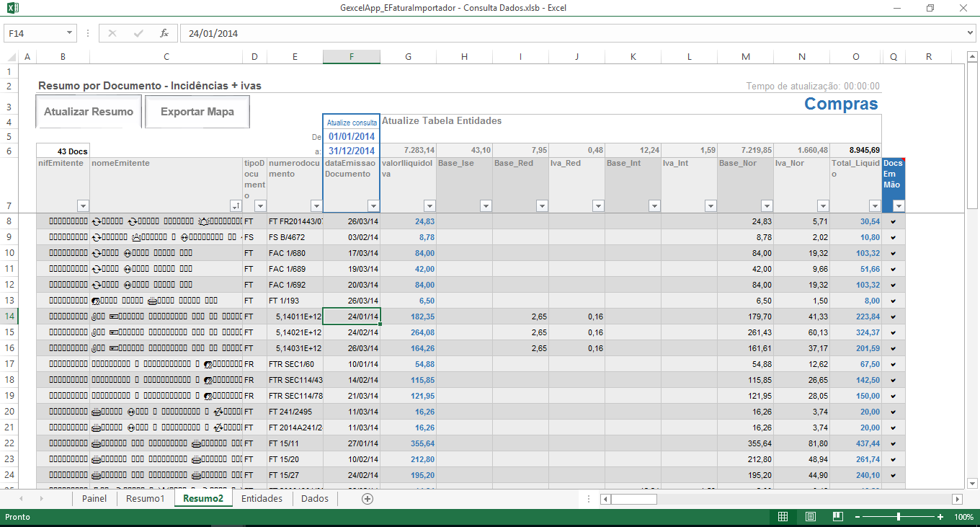Toggle the Docs Em Mão check in row 8
This screenshot has height=527, width=980.
pyautogui.click(x=894, y=221)
